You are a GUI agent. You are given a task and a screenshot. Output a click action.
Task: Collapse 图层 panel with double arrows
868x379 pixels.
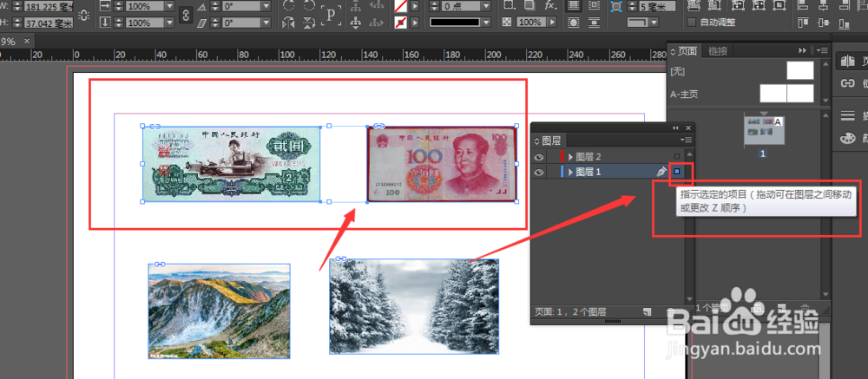[x=675, y=127]
